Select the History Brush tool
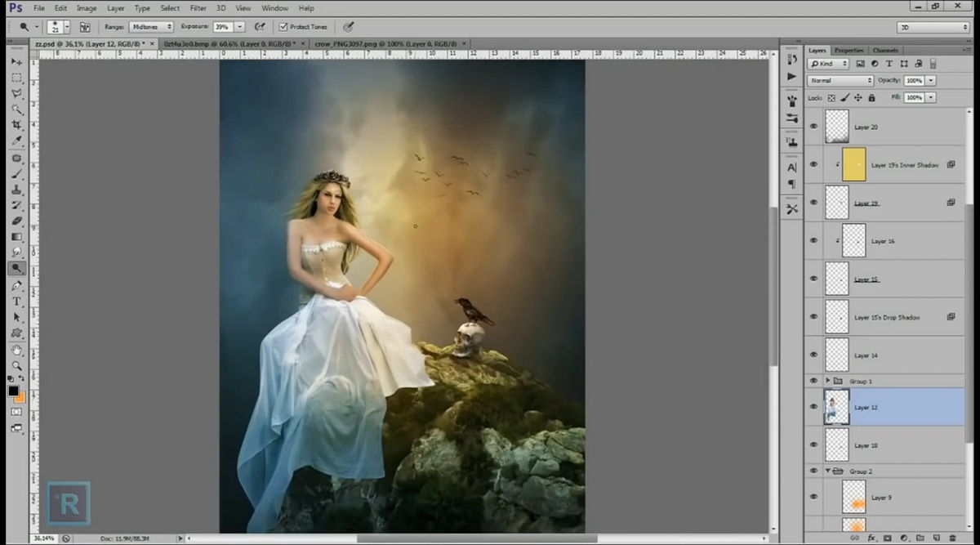Screen dimensions: 980x545 pyautogui.click(x=16, y=205)
